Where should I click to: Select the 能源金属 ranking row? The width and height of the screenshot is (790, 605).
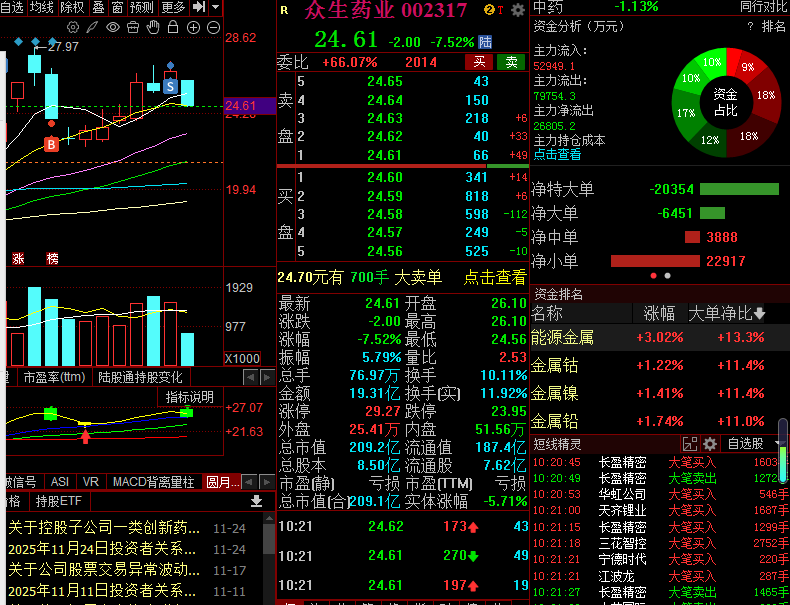(x=660, y=337)
